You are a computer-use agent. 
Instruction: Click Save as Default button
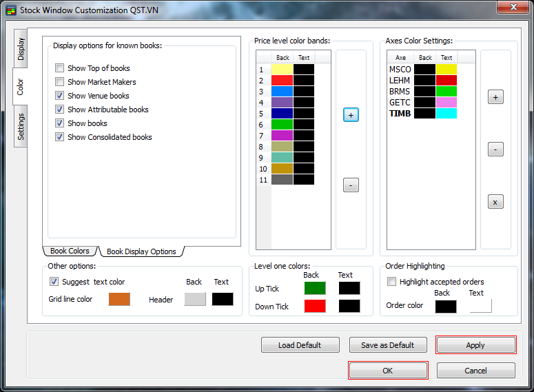click(x=388, y=345)
